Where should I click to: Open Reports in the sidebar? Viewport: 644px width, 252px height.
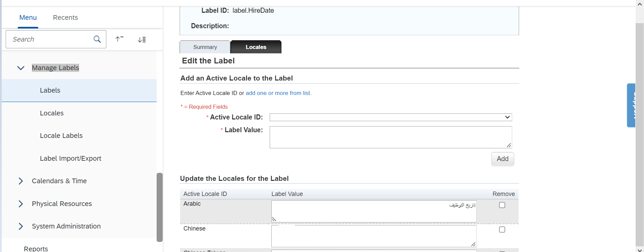tap(36, 249)
